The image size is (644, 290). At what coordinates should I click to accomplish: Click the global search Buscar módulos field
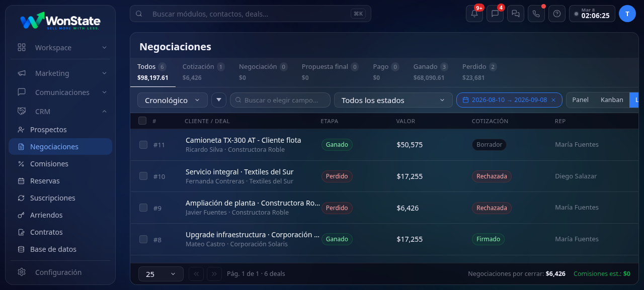point(251,14)
